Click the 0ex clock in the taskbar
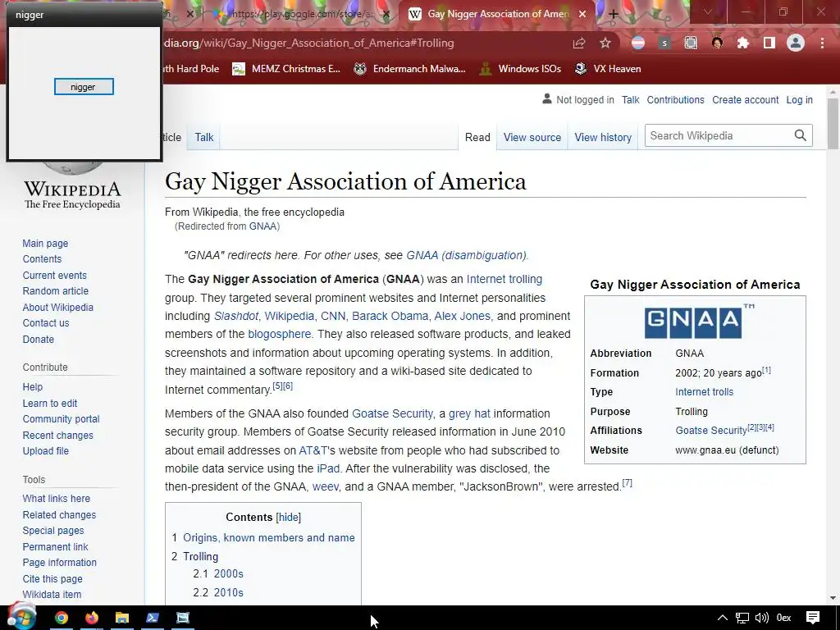The height and width of the screenshot is (630, 840). pyautogui.click(x=784, y=619)
